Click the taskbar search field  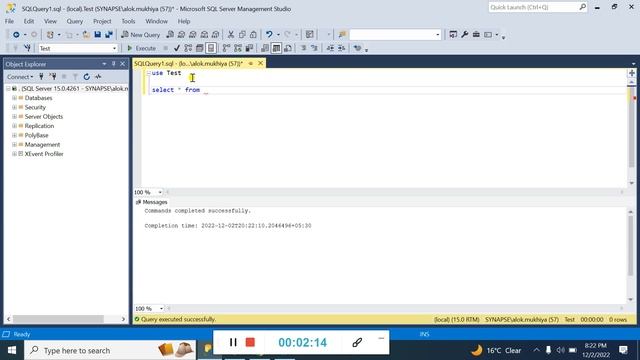coord(110,350)
